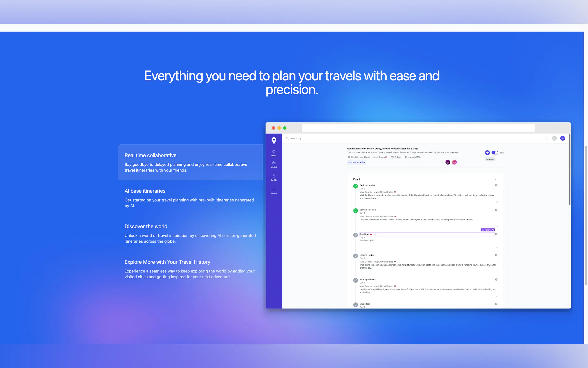
Task: Uncheck the Explore Lahaina green checkmark
Action: coord(355,186)
